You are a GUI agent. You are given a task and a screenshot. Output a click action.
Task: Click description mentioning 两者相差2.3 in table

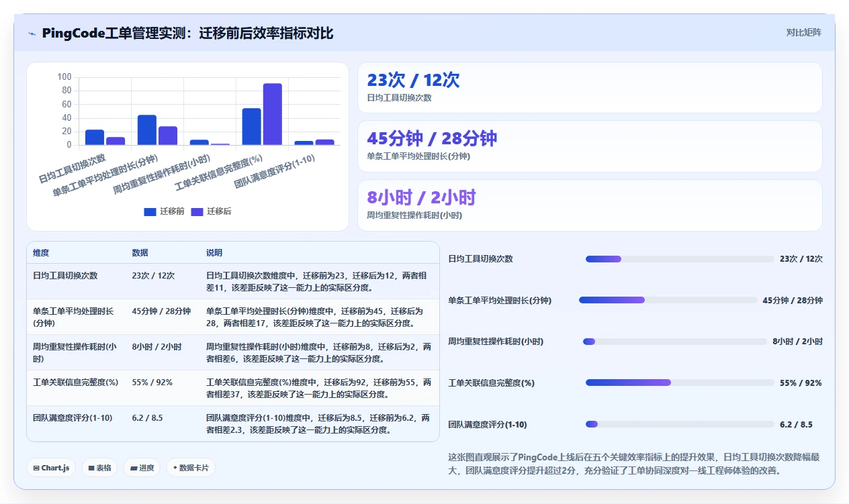(x=318, y=423)
